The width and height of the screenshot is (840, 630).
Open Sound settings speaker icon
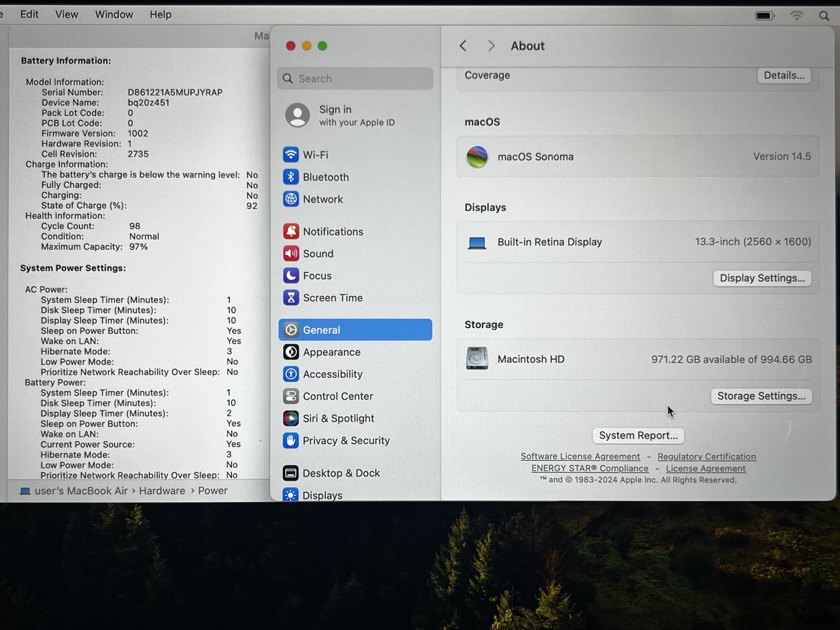point(290,254)
